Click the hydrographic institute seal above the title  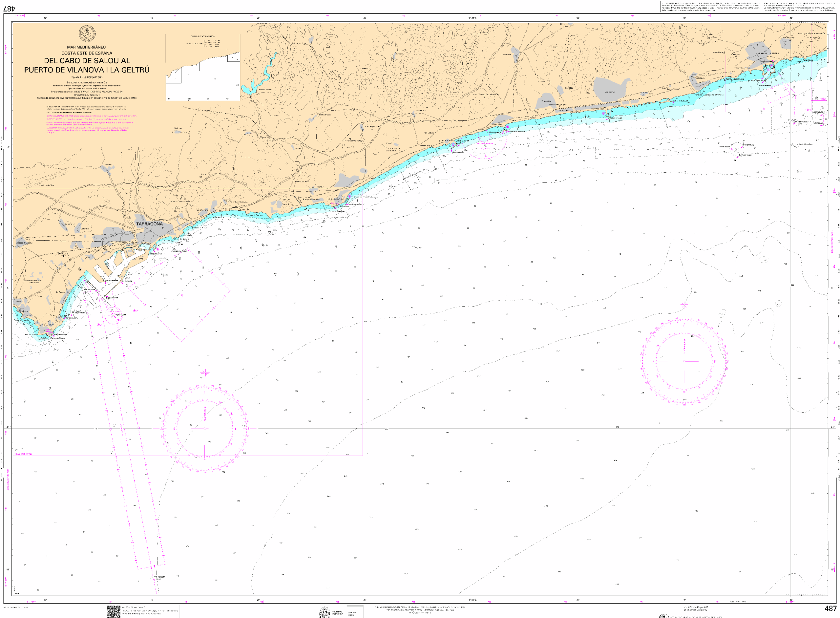pyautogui.click(x=87, y=34)
